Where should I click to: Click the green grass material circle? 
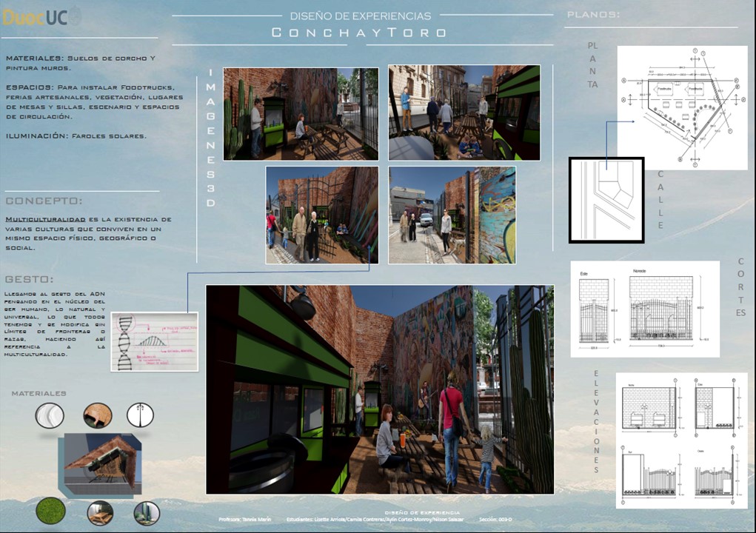point(50,512)
